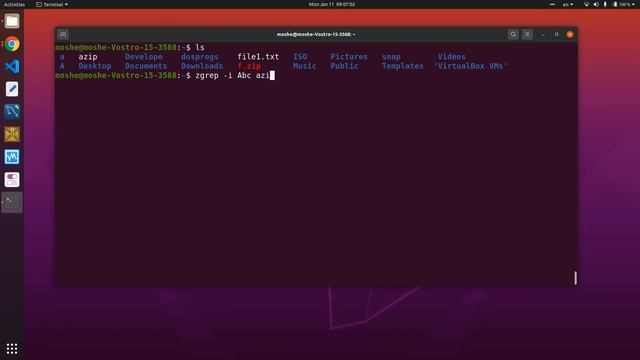Click 'file1.txt' in the ls output

point(258,57)
